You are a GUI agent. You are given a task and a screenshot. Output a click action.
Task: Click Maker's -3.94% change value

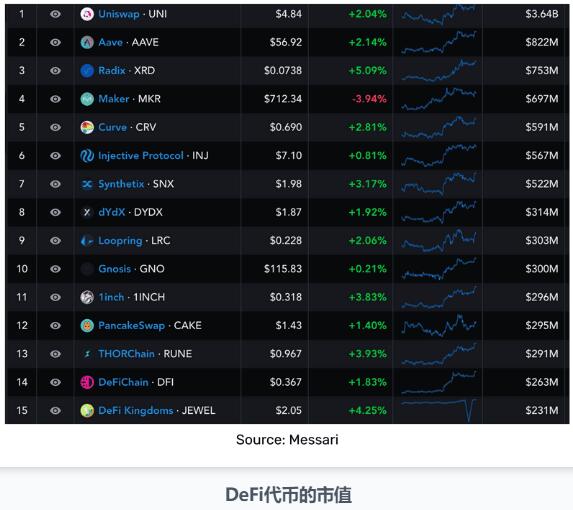pos(369,99)
